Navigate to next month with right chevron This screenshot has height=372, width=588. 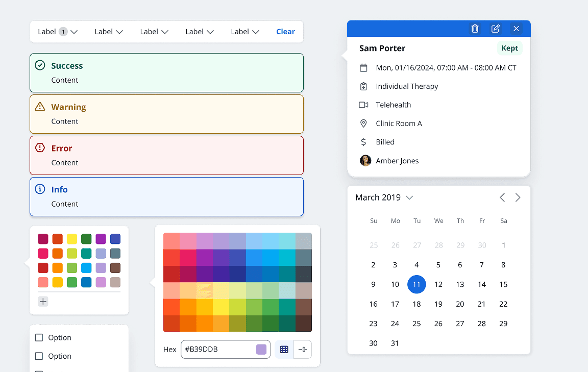click(518, 197)
